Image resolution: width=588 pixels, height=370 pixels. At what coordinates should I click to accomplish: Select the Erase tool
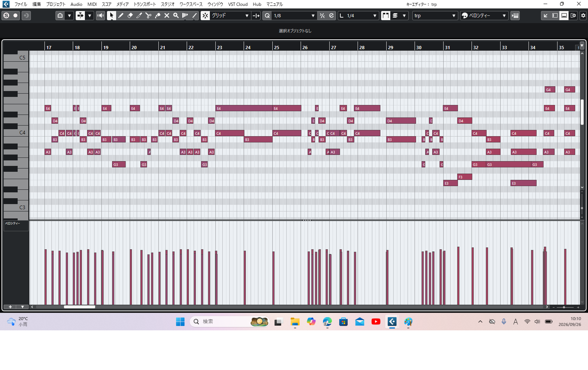[130, 15]
